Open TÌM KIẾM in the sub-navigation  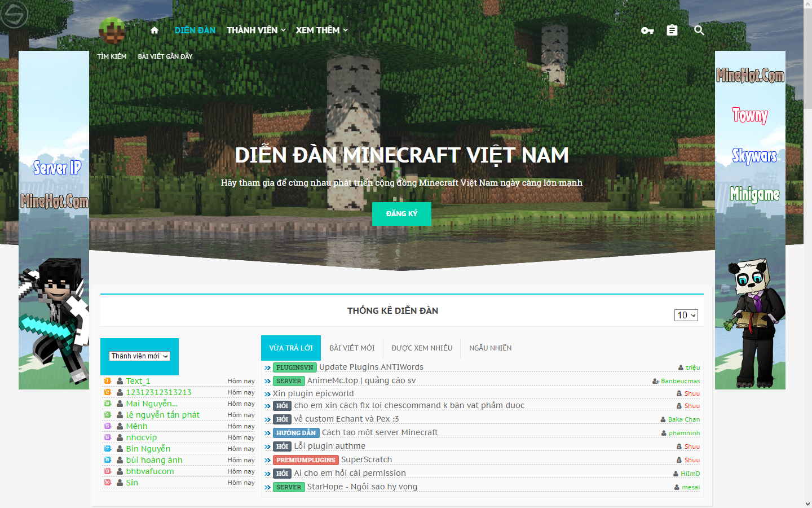pos(112,56)
